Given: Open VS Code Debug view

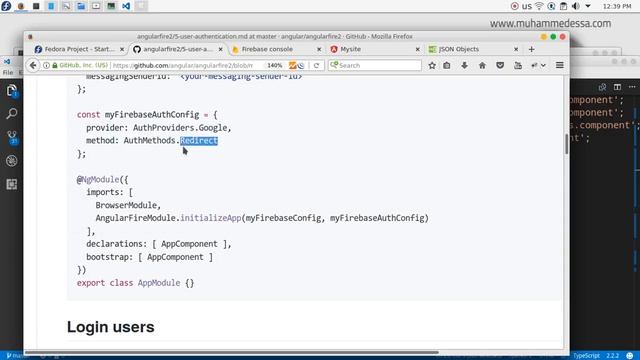Looking at the screenshot, I should tap(11, 161).
